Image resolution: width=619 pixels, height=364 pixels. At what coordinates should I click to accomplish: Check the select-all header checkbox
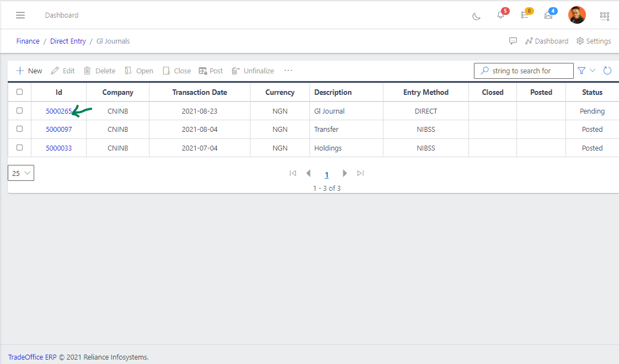coord(19,92)
